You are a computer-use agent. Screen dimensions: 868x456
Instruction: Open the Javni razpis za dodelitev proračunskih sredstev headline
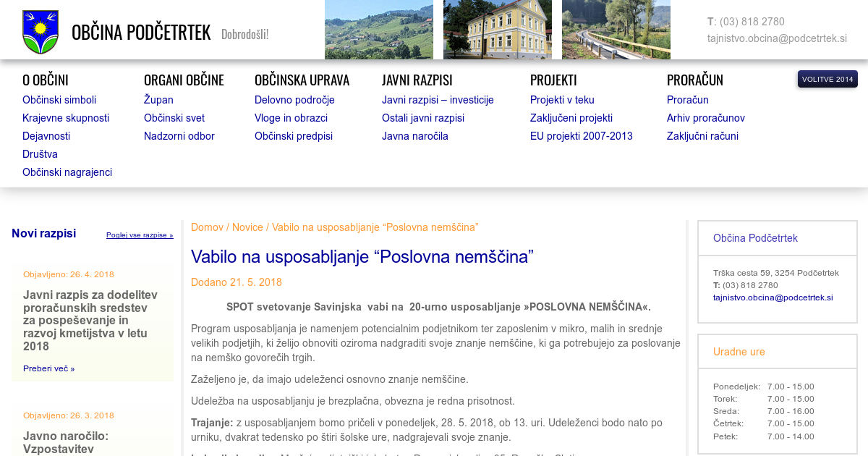pyautogui.click(x=90, y=321)
